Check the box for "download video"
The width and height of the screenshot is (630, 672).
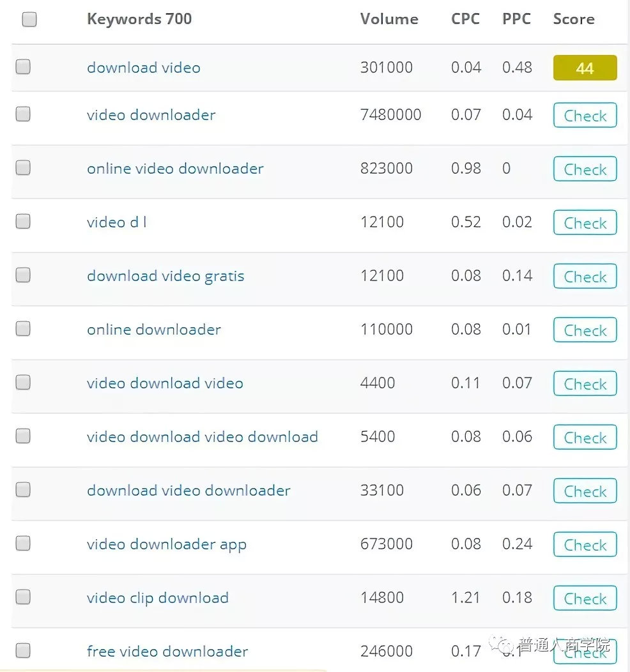pos(23,66)
